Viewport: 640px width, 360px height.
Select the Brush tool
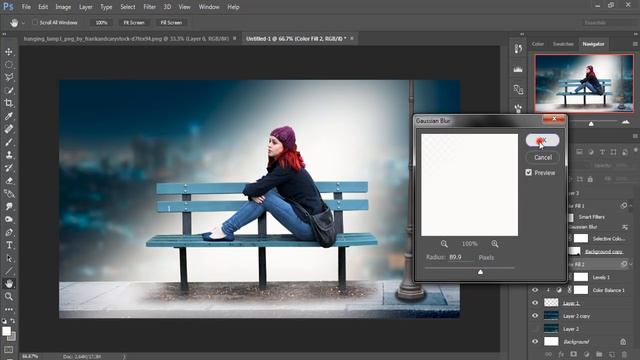tap(9, 142)
